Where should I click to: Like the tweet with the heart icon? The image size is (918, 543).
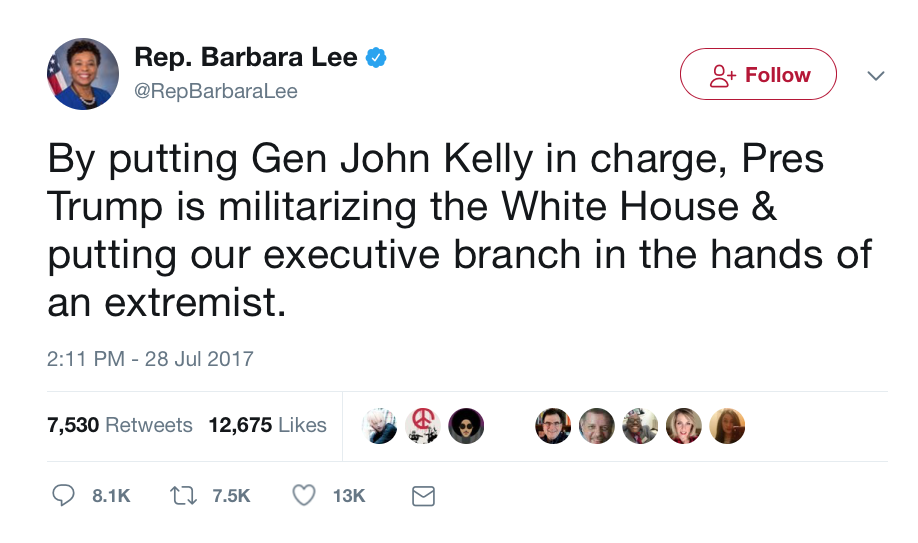tap(304, 495)
